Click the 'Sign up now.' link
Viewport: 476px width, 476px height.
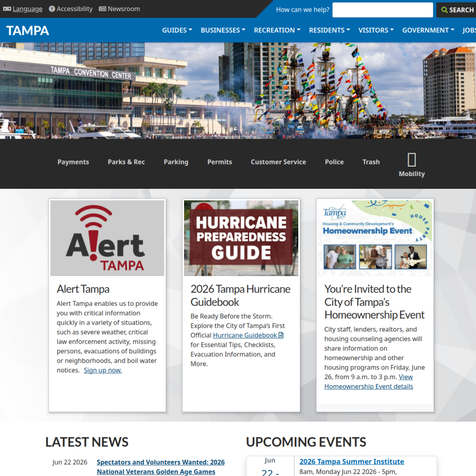(x=103, y=370)
